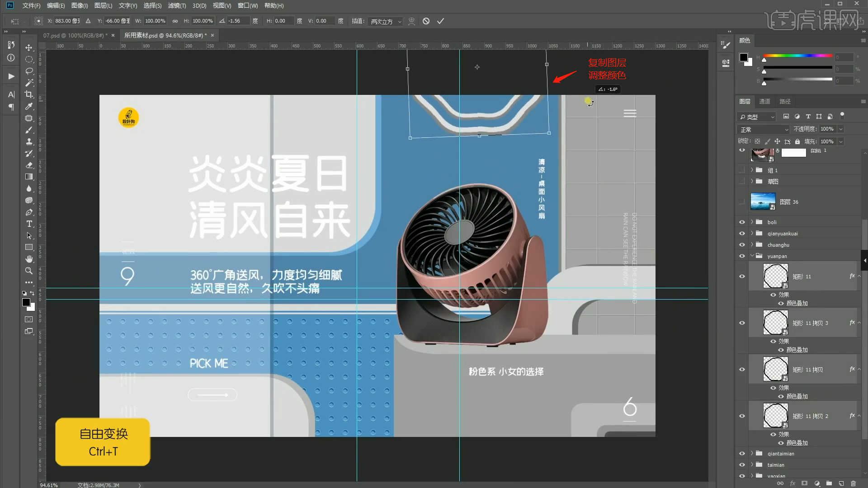868x488 pixels.
Task: Click the foreground color swatch in toolbar
Action: pos(26,302)
